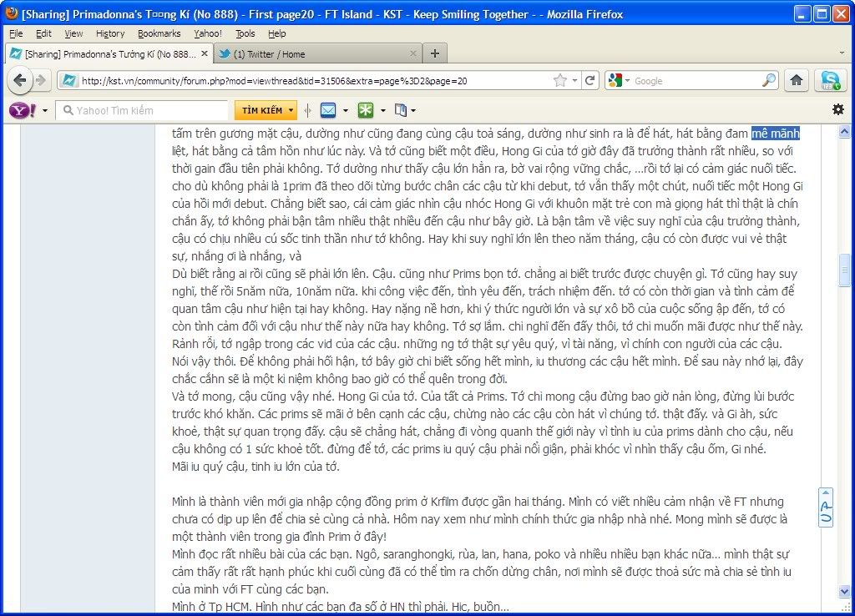Go forward with the Forward arrow button
Screen dimensions: 855x616
[x=41, y=81]
